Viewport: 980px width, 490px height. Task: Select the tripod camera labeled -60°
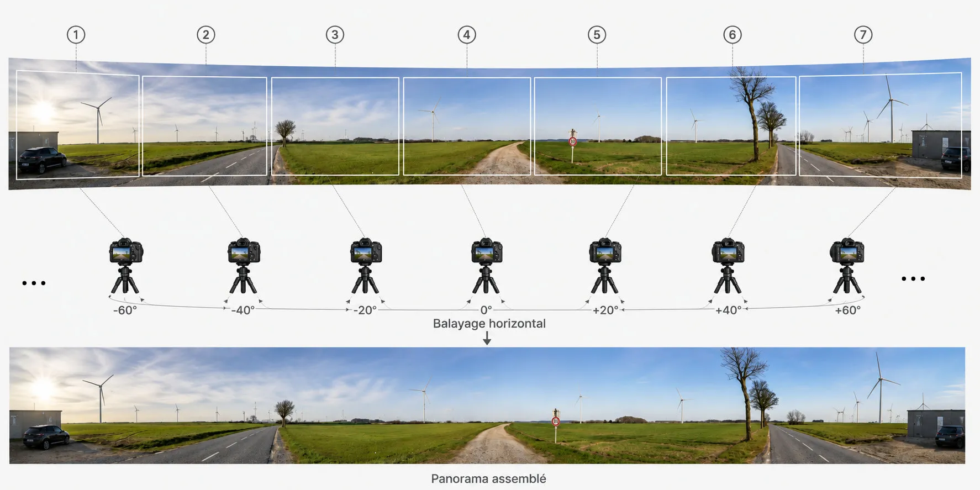125,266
